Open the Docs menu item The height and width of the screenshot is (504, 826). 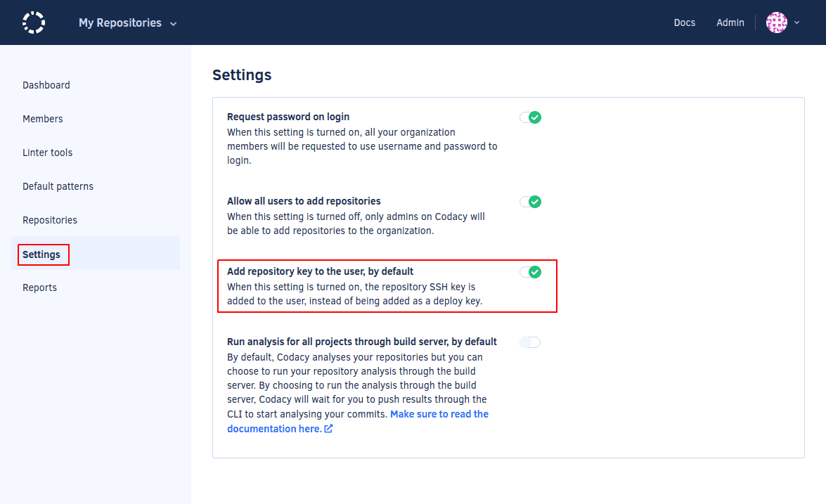684,22
